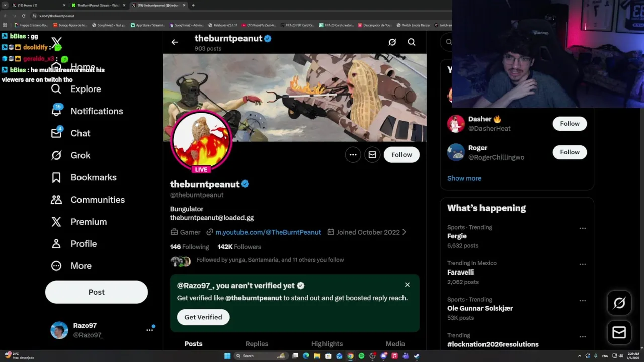Click the LIVE profile avatar

201,141
